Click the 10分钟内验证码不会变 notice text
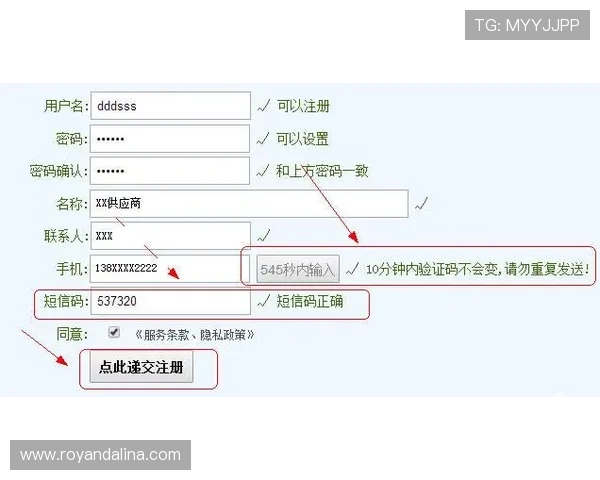The width and height of the screenshot is (600, 480). click(478, 269)
